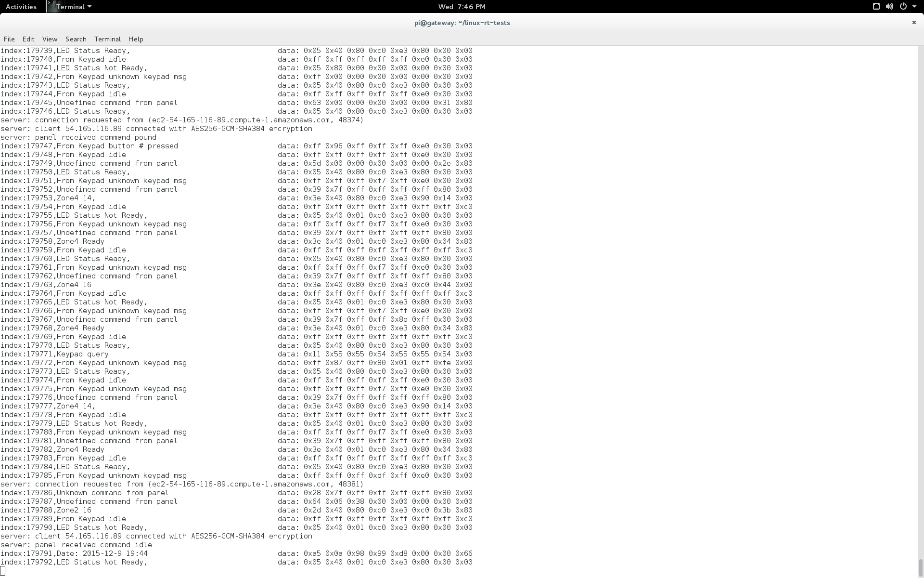Click line index:179777 Zone4 14
Image resolution: width=924 pixels, height=578 pixels.
click(236, 406)
